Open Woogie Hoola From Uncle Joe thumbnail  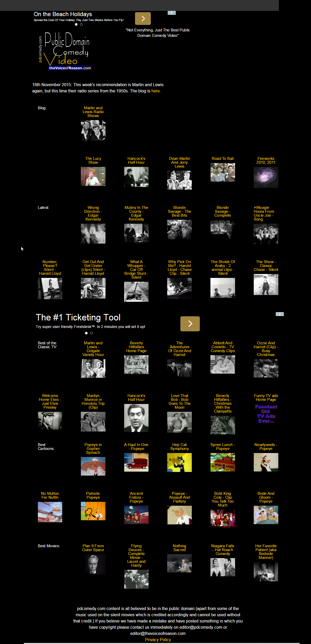point(266,234)
